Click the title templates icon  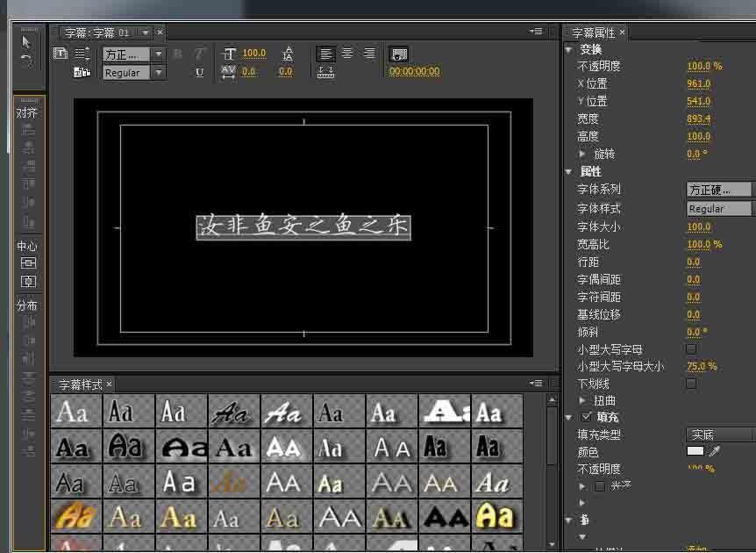pyautogui.click(x=80, y=72)
